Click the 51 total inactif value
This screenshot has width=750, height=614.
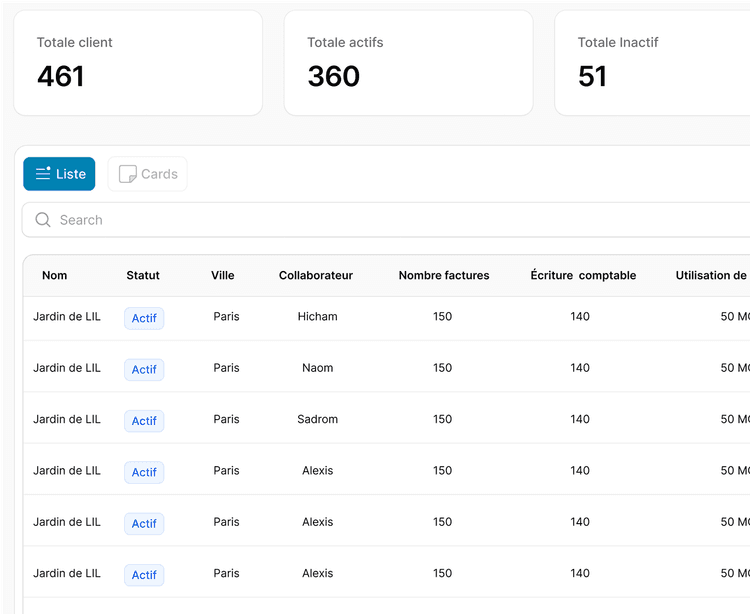click(x=592, y=77)
